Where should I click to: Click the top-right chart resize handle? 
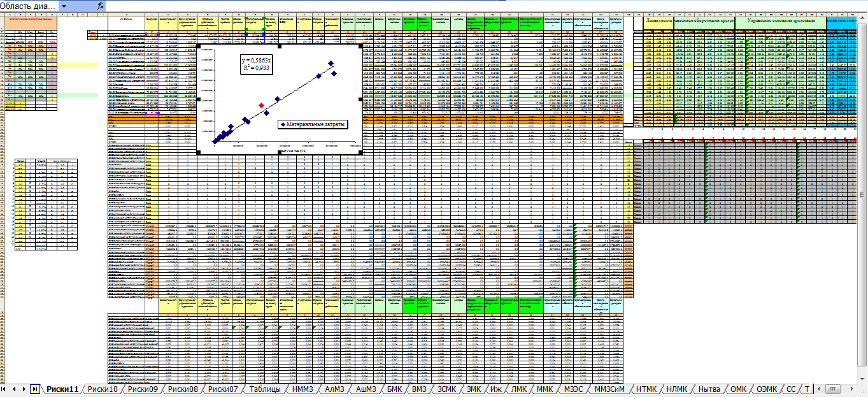tap(361, 46)
